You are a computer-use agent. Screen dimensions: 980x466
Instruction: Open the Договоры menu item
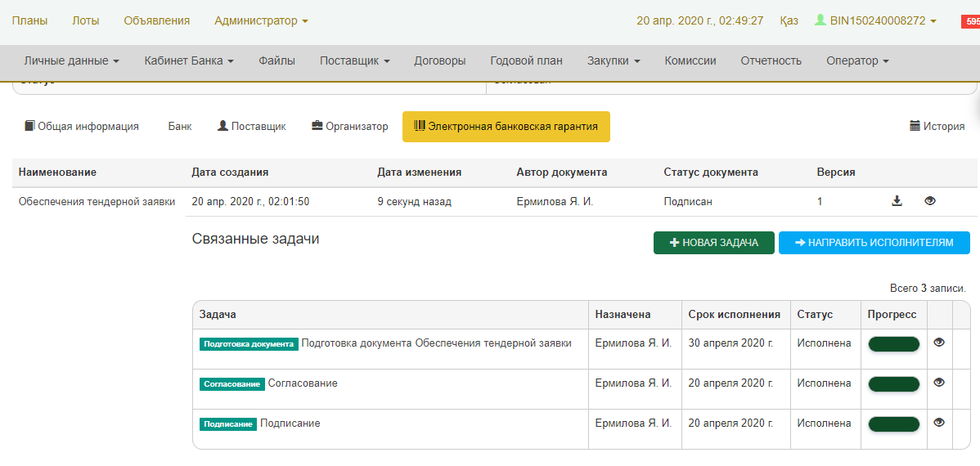pyautogui.click(x=440, y=60)
